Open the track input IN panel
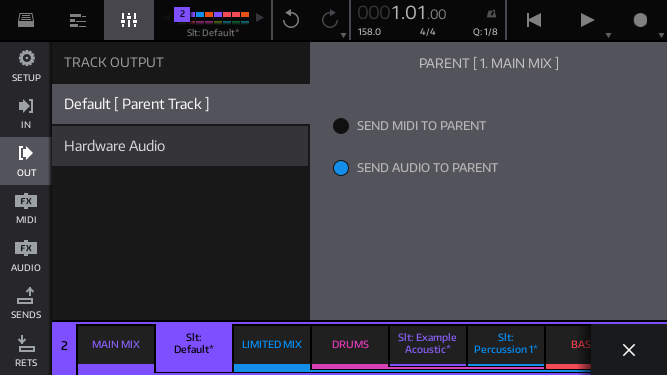Viewport: 667px width, 375px height. (x=26, y=114)
